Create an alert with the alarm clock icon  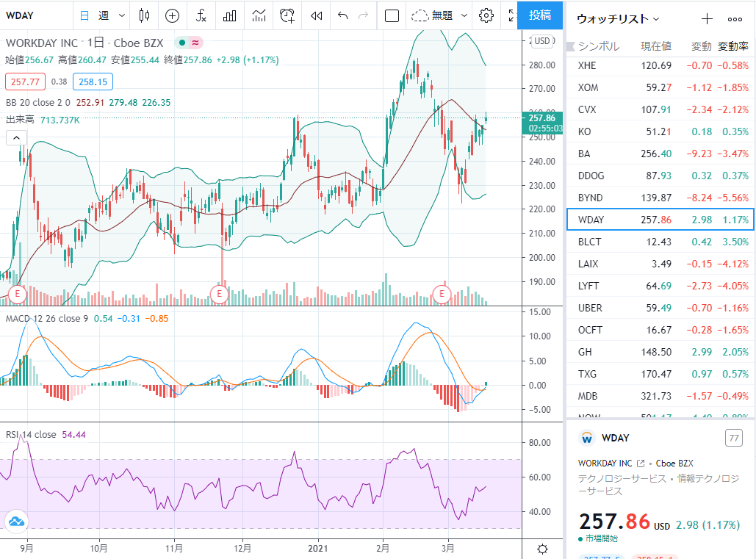[287, 16]
